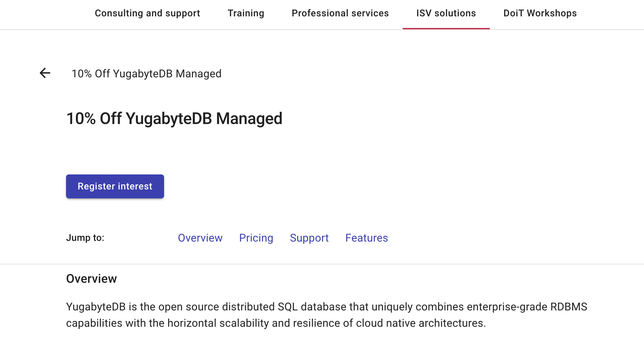Jump to Overview via the link
644x338 pixels.
pos(200,238)
